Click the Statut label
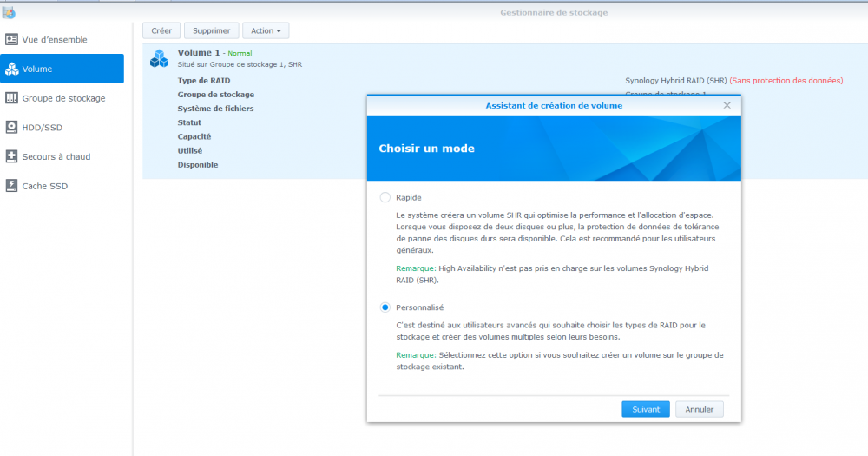This screenshot has height=456, width=868. (x=189, y=122)
